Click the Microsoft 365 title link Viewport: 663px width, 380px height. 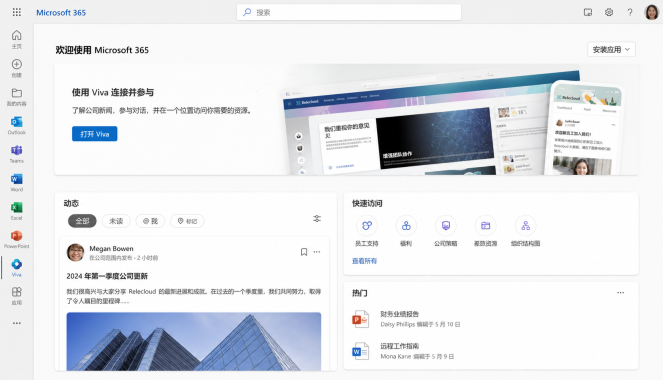pyautogui.click(x=61, y=13)
